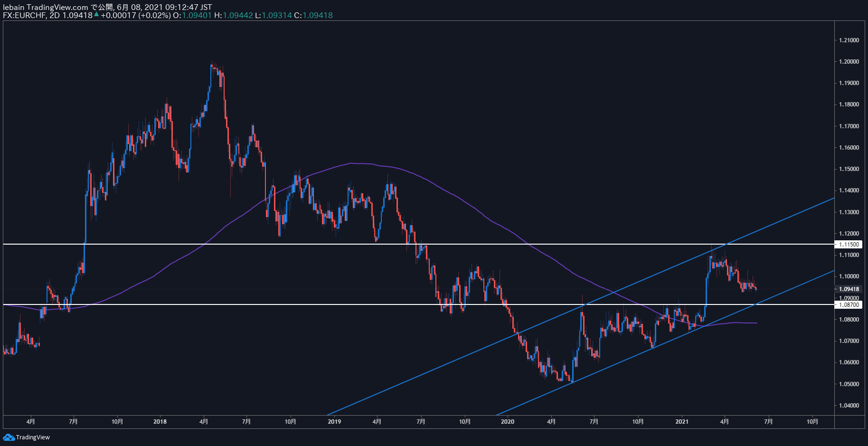Click the +0.00017 (+0.02%) change text

pos(135,15)
